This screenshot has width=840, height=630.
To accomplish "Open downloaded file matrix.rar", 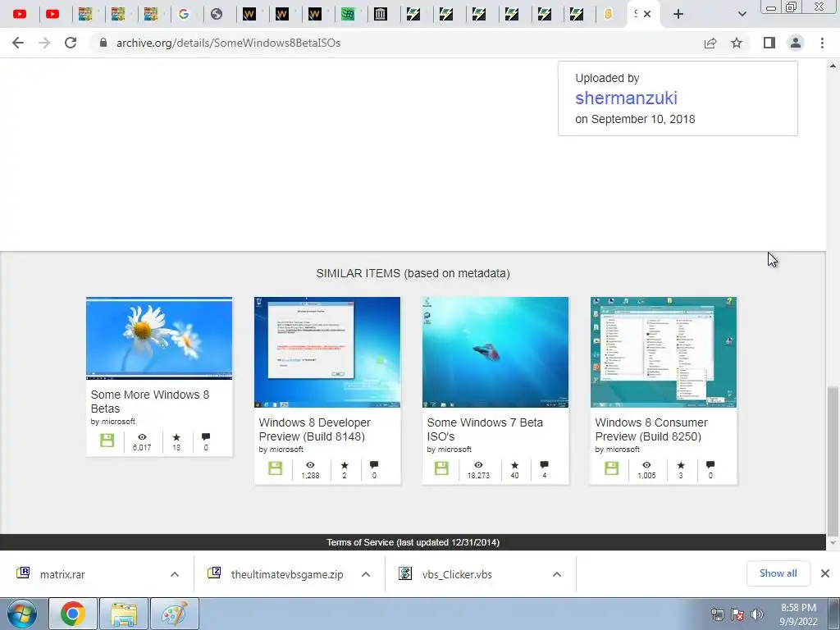I will 62,574.
